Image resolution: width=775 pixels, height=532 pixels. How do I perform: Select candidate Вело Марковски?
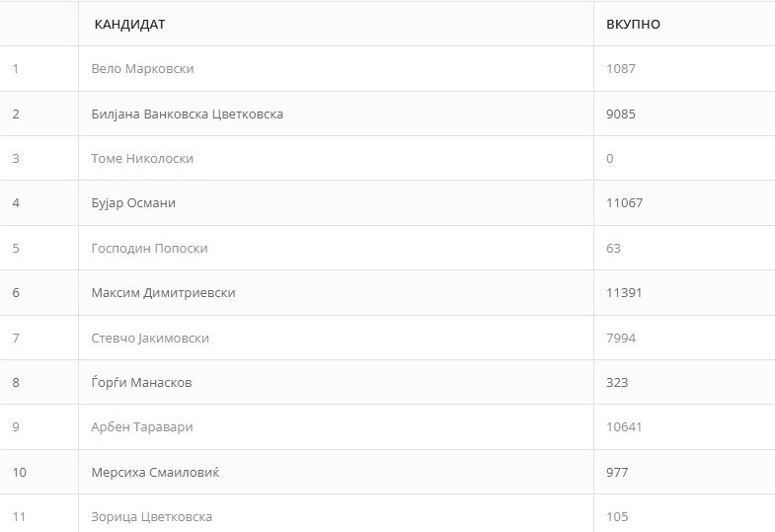(x=142, y=69)
